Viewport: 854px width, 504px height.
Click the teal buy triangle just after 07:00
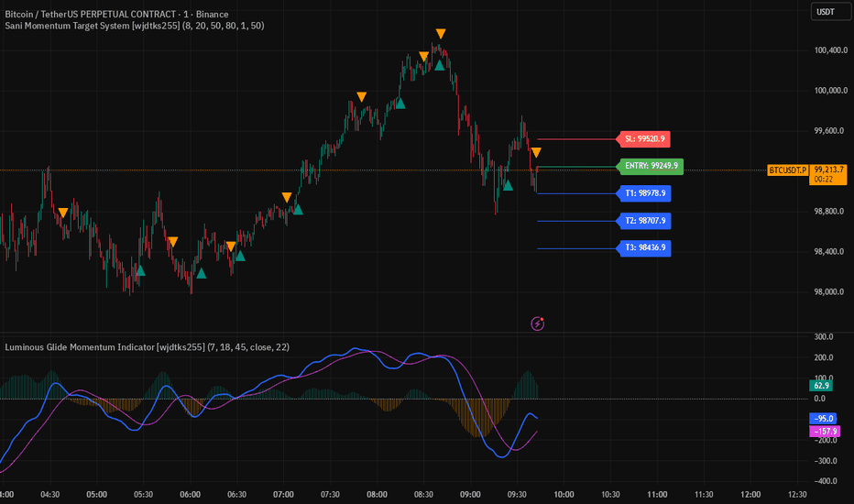click(297, 210)
